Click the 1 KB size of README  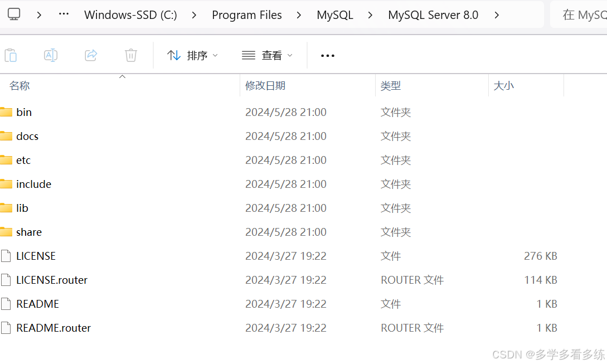[x=547, y=304]
